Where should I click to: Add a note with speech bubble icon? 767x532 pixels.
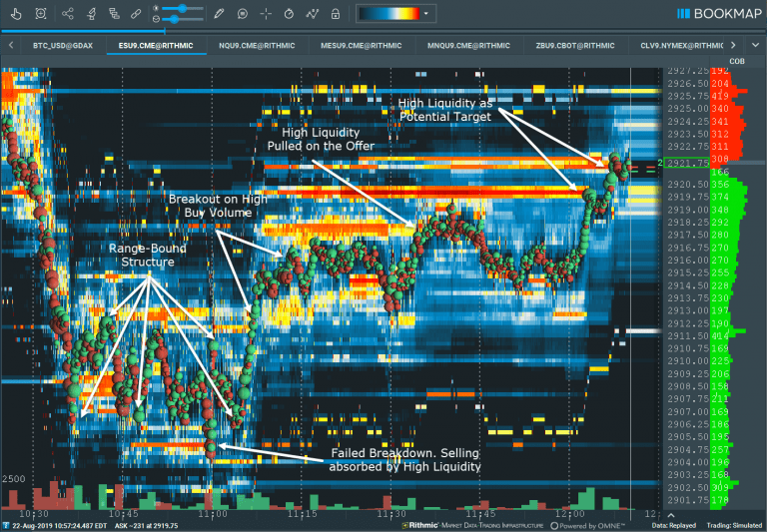click(x=242, y=14)
